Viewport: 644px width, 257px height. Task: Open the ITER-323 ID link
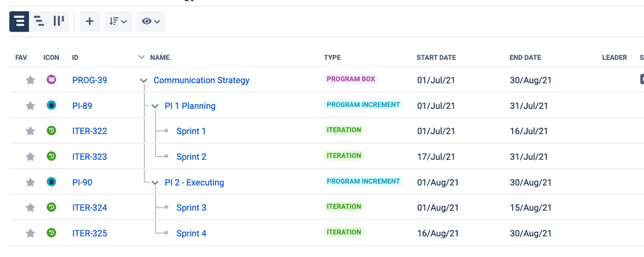(x=90, y=157)
